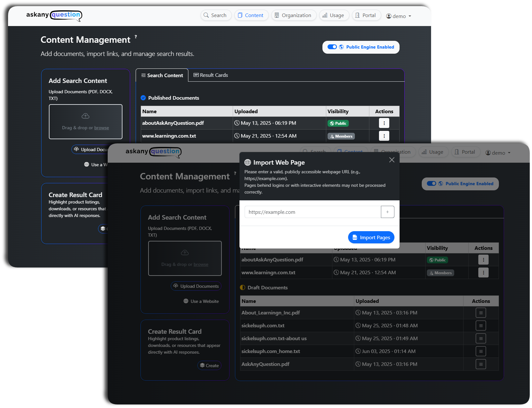This screenshot has width=532, height=408.
Task: Click Public visibility badge in front window
Action: click(437, 260)
